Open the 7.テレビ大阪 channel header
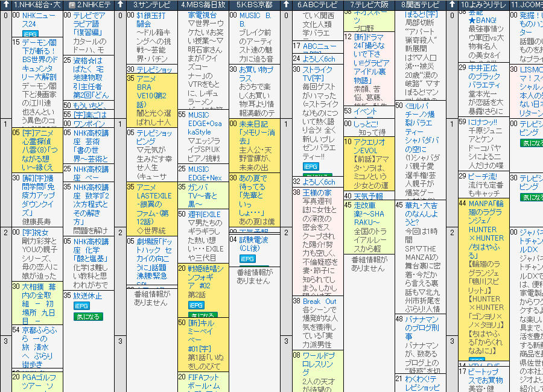 pyautogui.click(x=369, y=5)
